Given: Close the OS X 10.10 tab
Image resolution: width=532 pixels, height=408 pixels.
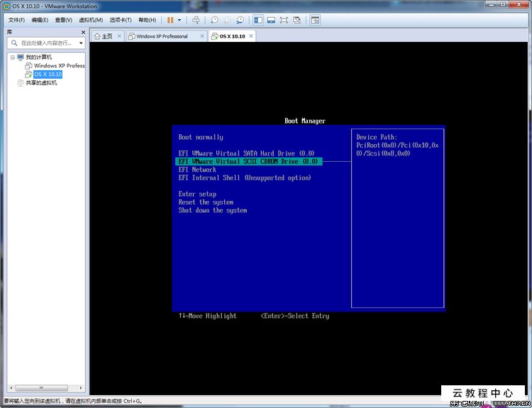Looking at the screenshot, I should click(x=250, y=36).
